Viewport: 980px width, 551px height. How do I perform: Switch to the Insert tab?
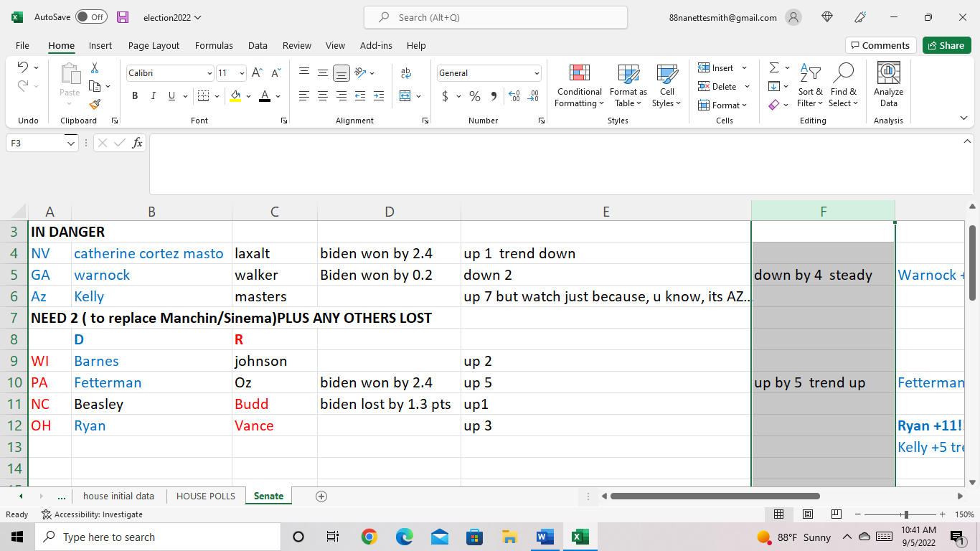pos(100,45)
